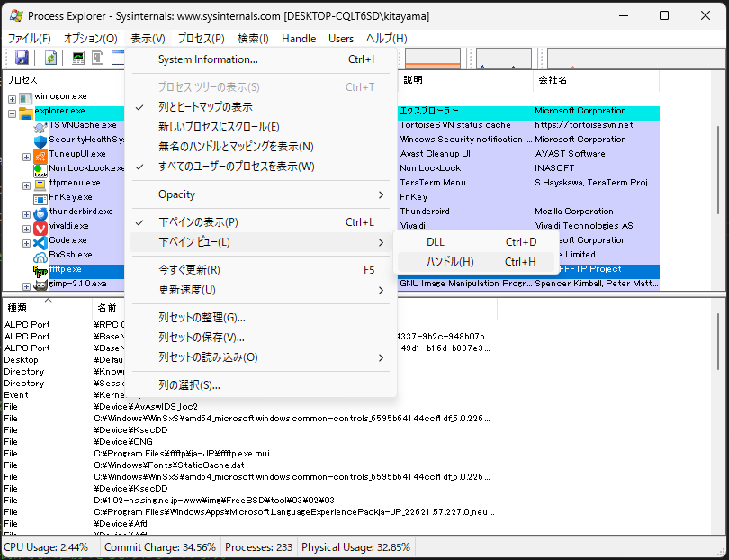The image size is (729, 560).
Task: Click the process tree toolbar icon
Action: [97, 58]
